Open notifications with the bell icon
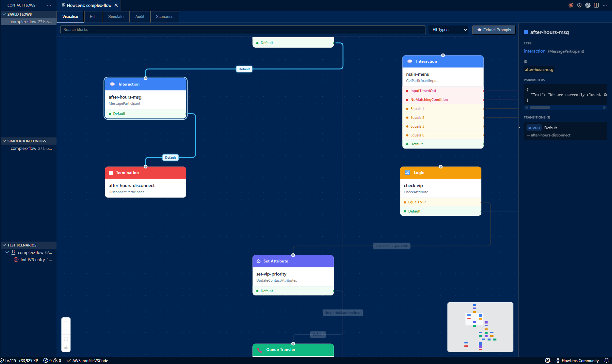This screenshot has height=364, width=612. click(606, 360)
